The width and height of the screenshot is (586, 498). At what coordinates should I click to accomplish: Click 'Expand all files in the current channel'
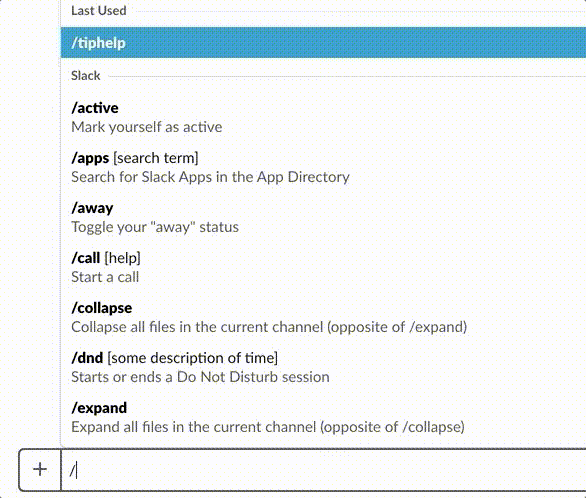coord(194,427)
